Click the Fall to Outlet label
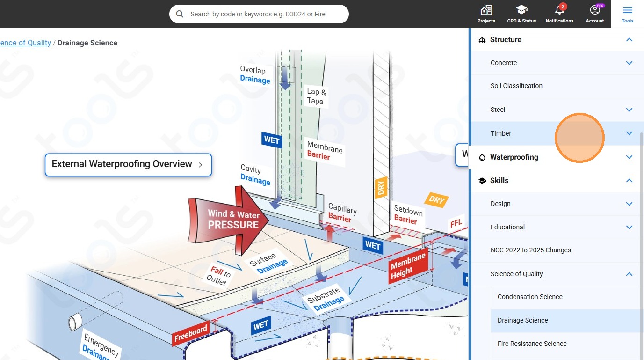This screenshot has width=644, height=360. point(219,275)
